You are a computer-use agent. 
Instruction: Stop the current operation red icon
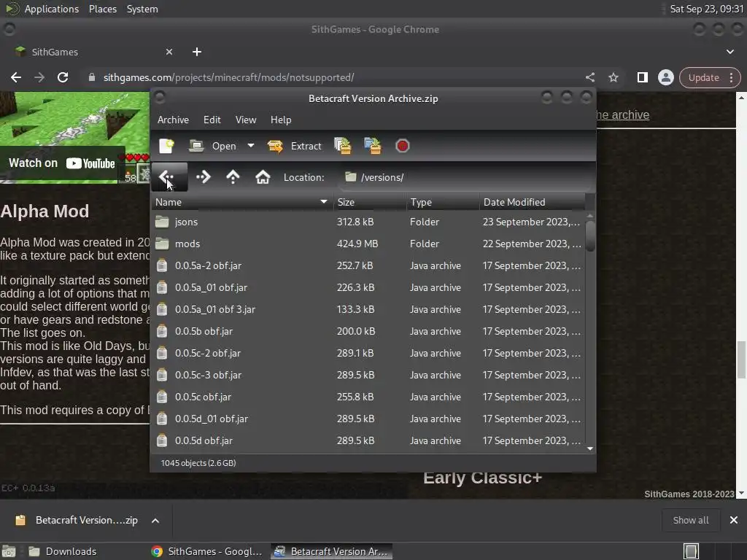402,146
